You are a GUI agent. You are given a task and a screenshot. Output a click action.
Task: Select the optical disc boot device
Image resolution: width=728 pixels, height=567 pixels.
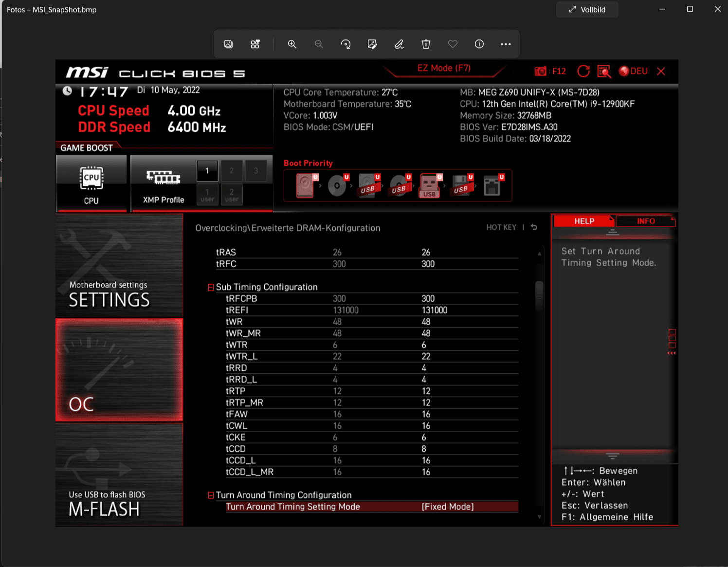point(338,185)
